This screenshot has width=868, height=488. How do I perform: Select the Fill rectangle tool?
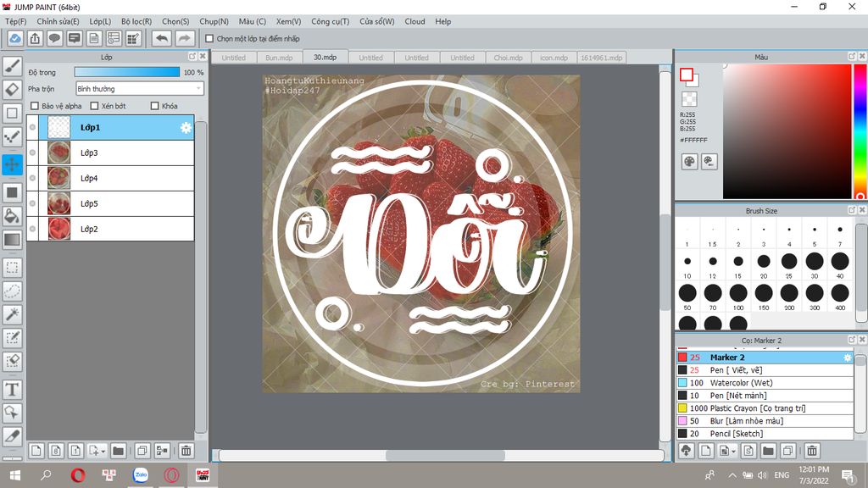pos(12,192)
